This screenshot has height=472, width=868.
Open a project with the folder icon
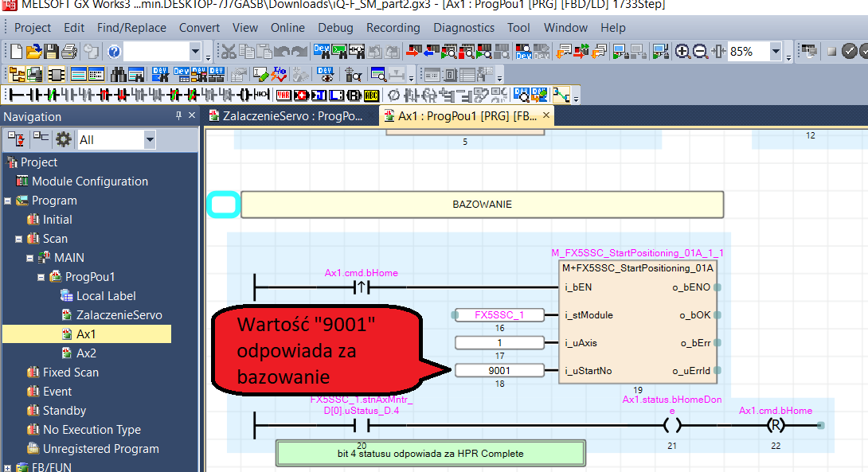click(x=34, y=52)
